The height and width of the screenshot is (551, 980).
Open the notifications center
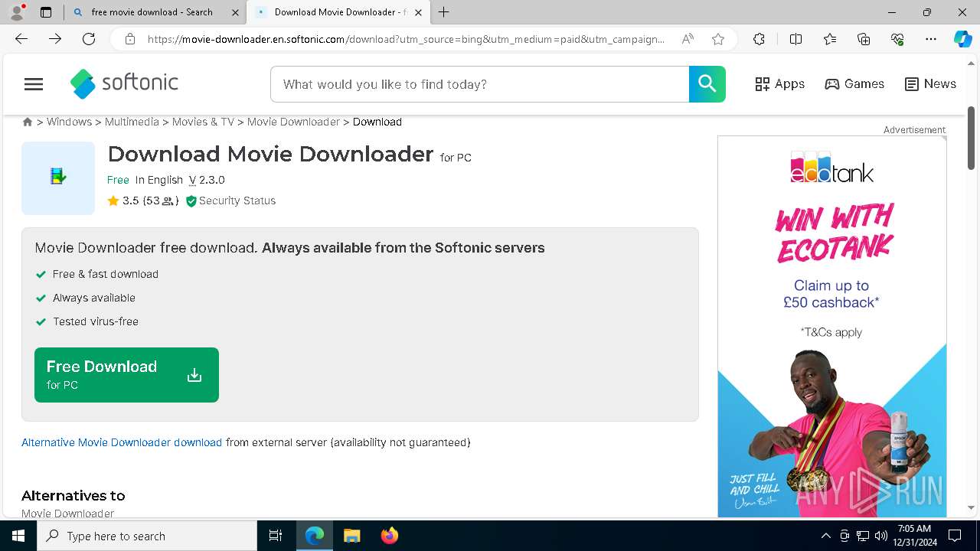(x=955, y=536)
